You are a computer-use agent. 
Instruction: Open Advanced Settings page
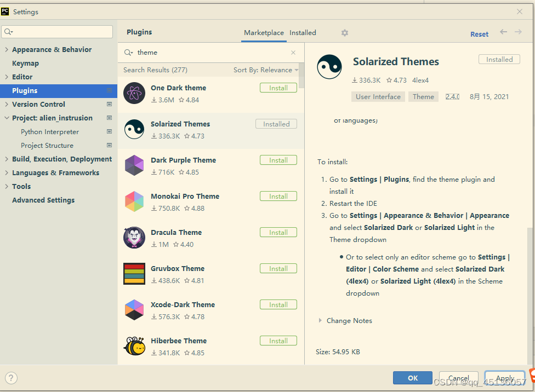tap(43, 200)
